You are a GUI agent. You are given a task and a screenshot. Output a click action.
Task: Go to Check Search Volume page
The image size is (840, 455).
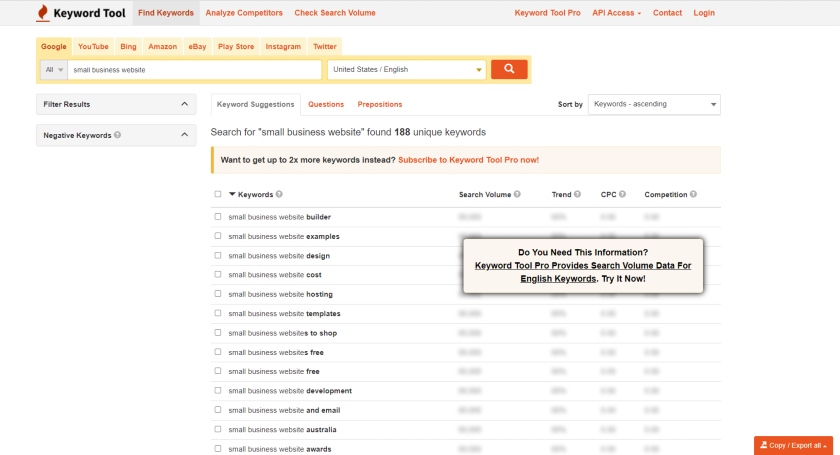(x=335, y=13)
